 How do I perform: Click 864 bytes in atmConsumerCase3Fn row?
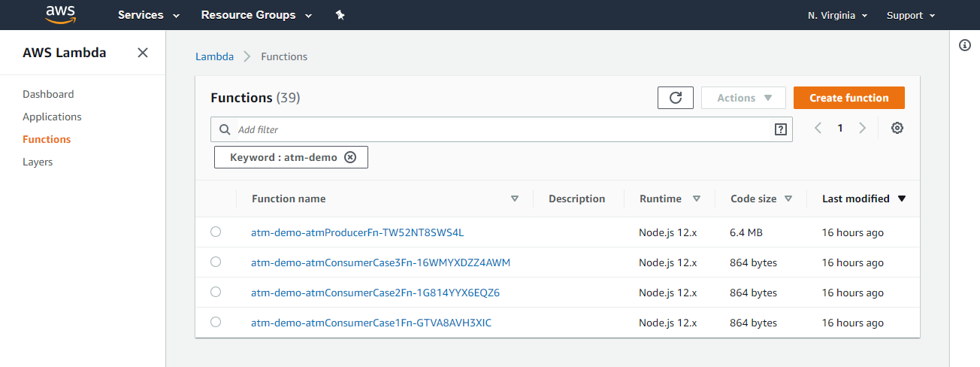tap(754, 262)
